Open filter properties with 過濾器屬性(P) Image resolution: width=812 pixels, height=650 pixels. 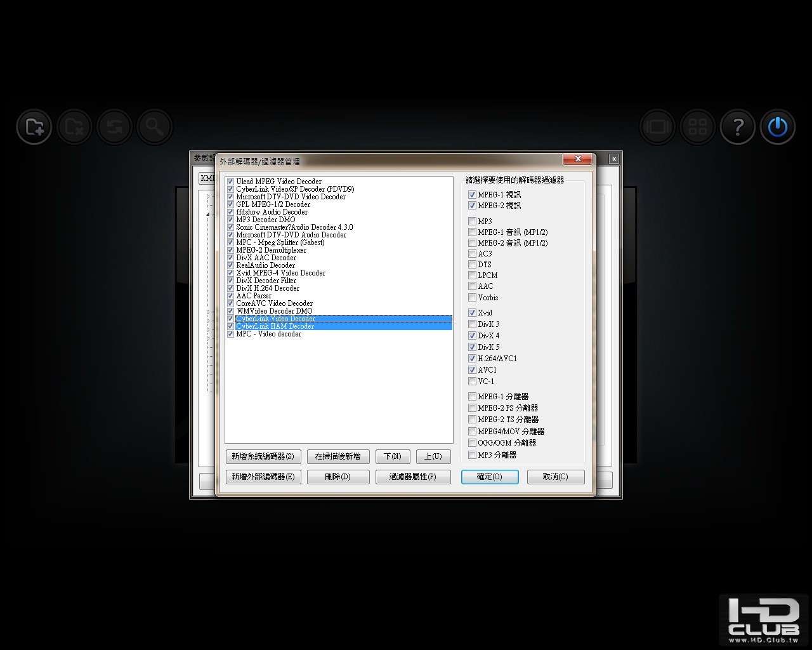413,477
